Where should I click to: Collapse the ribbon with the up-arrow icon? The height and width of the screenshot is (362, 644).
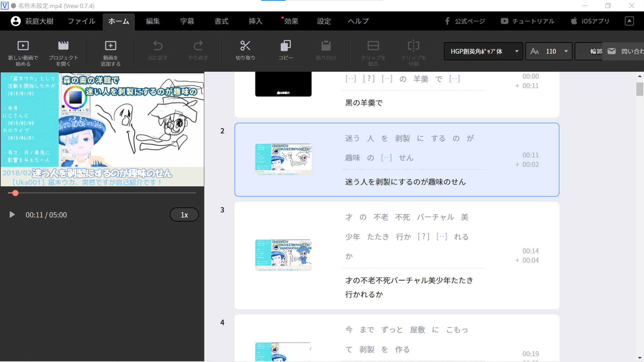click(629, 21)
